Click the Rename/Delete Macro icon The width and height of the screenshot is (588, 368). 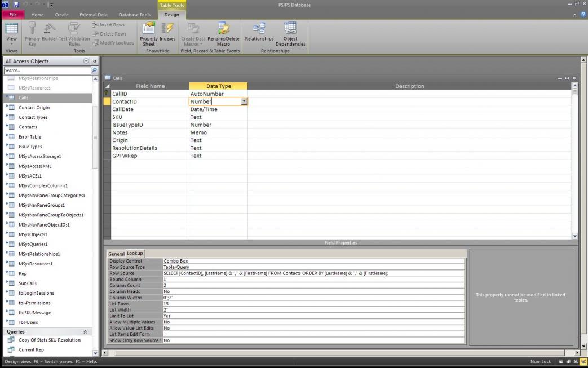pos(223,34)
